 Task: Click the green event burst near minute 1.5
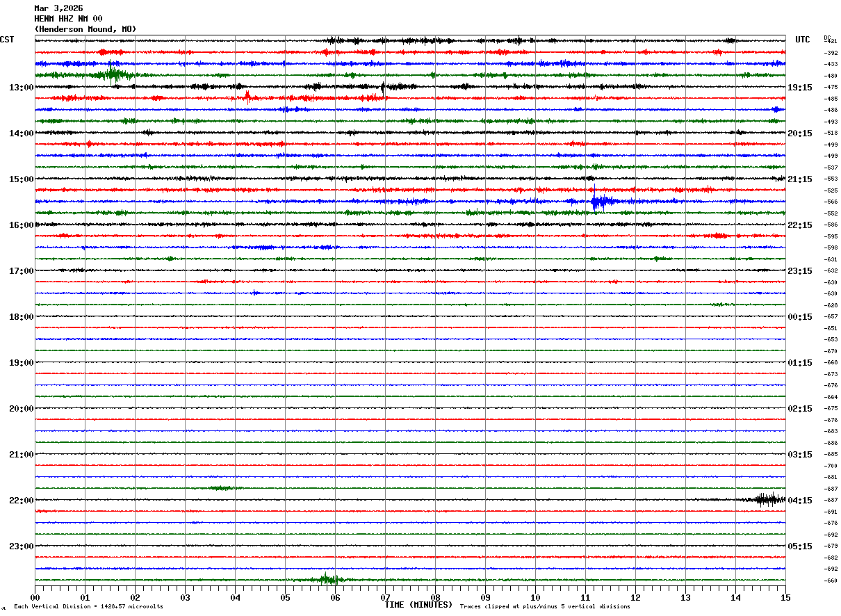coord(113,74)
